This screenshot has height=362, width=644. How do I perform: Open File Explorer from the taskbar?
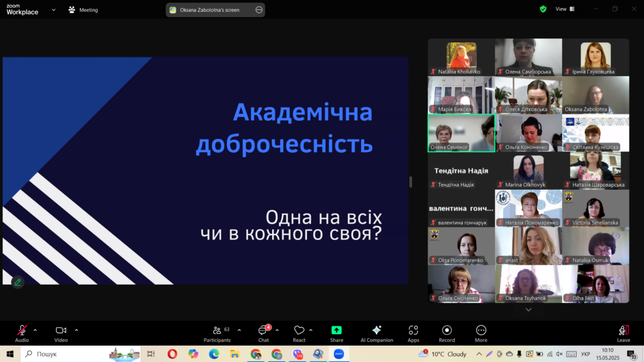click(x=235, y=354)
